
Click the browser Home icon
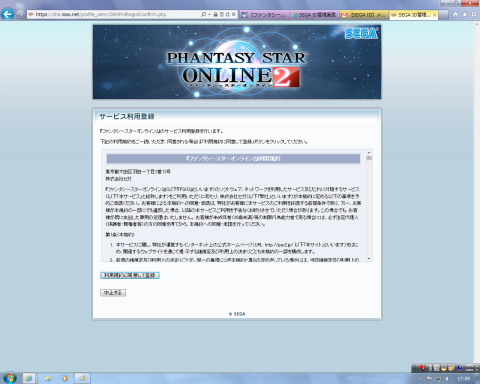click(x=456, y=14)
